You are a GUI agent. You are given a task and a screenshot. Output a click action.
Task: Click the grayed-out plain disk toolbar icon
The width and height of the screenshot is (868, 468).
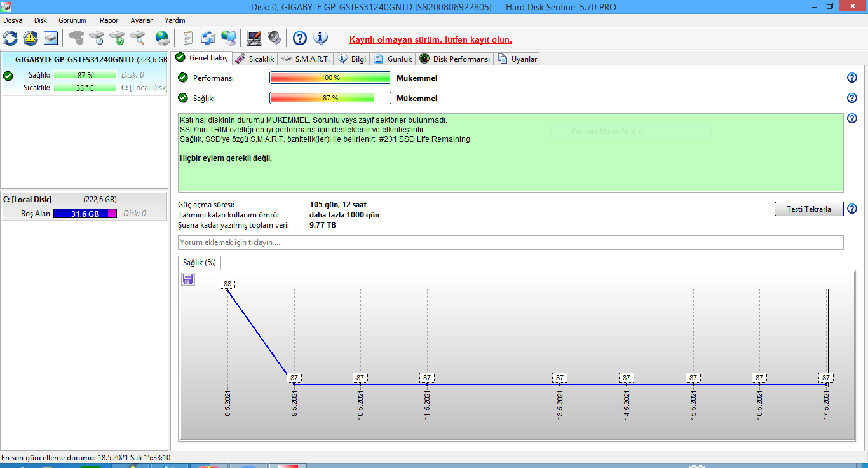click(x=76, y=38)
